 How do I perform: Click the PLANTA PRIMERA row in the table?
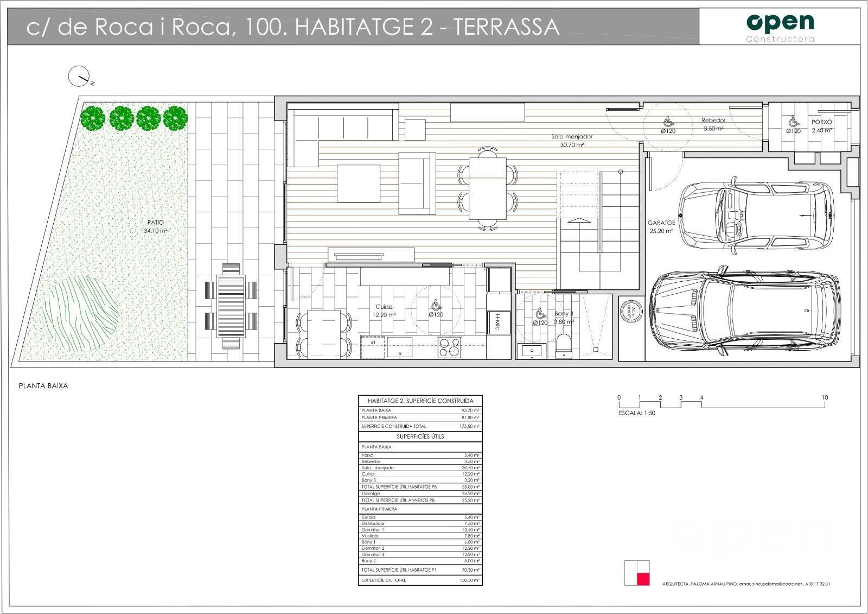380,417
